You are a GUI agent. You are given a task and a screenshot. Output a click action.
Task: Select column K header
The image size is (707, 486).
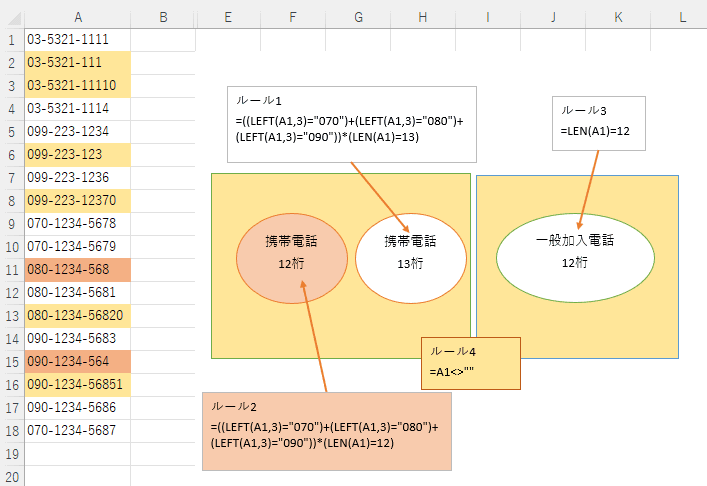pyautogui.click(x=618, y=18)
